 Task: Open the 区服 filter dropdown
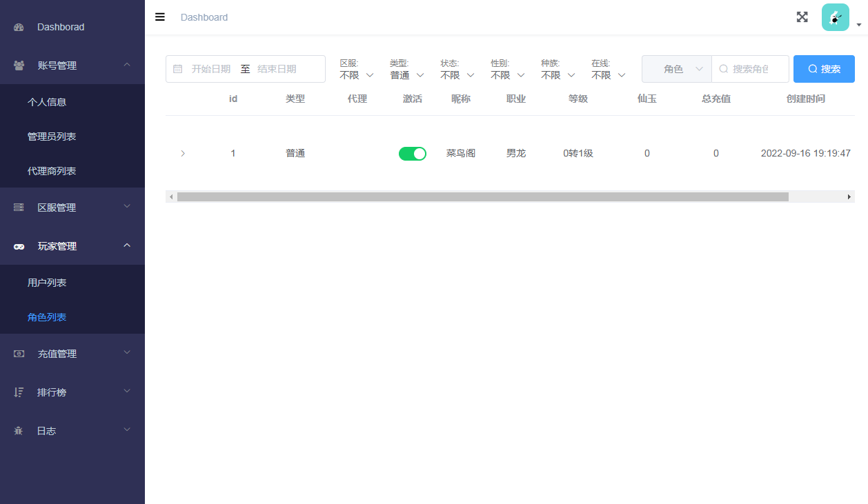click(357, 75)
